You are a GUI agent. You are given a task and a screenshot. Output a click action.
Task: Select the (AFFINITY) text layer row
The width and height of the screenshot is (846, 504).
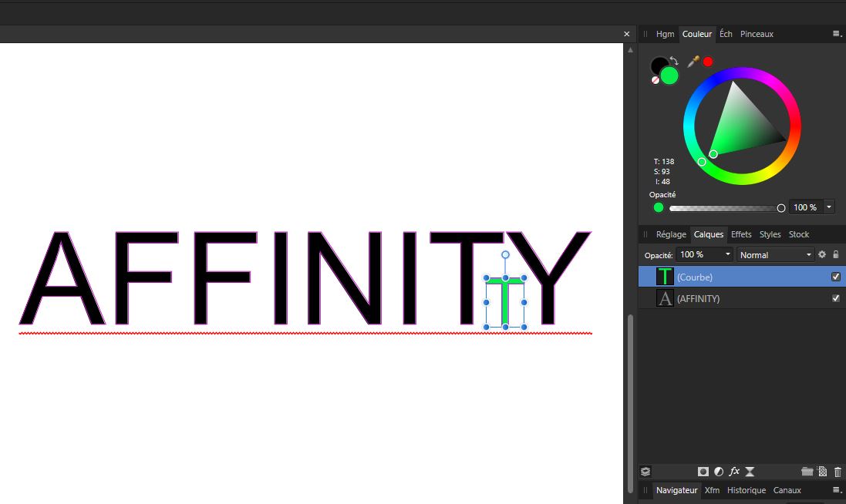pyautogui.click(x=742, y=298)
